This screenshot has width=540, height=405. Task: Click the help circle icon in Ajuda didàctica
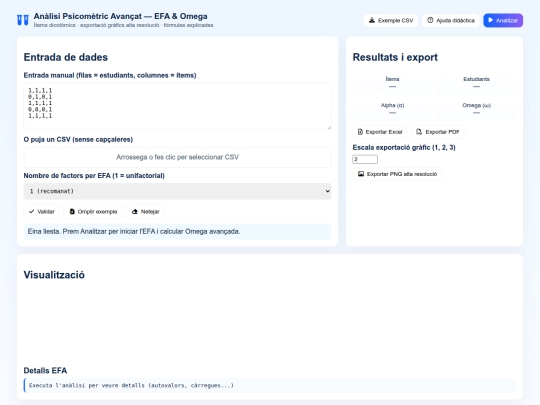point(430,20)
